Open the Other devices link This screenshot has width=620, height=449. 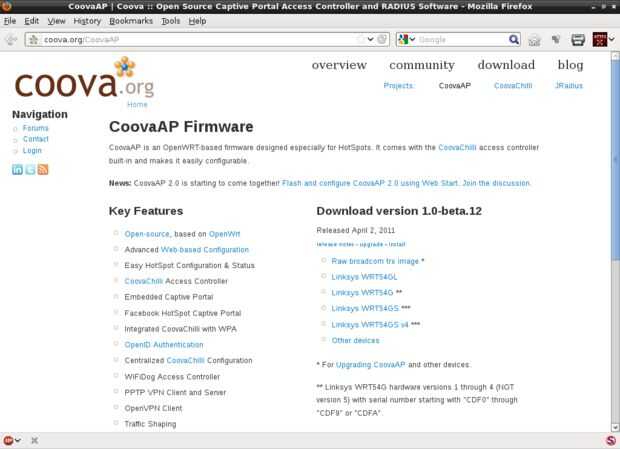355,340
